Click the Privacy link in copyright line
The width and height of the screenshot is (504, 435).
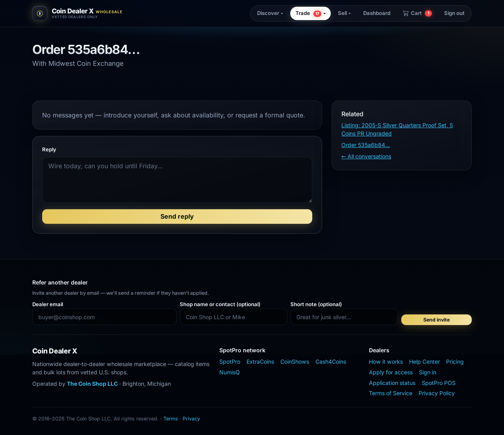pos(191,419)
